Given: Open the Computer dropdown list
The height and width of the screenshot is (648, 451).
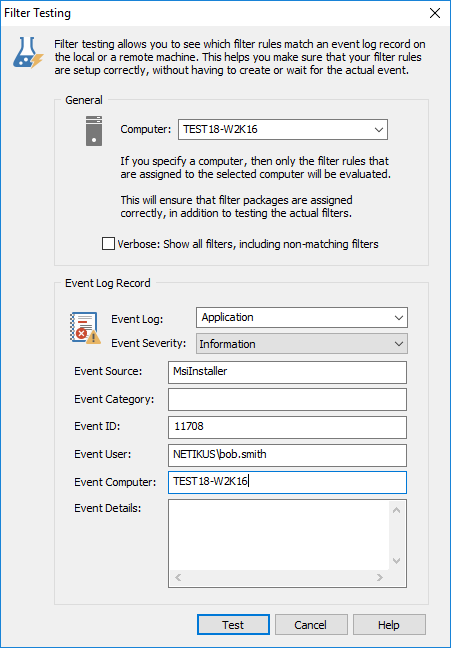Looking at the screenshot, I should (x=283, y=130).
